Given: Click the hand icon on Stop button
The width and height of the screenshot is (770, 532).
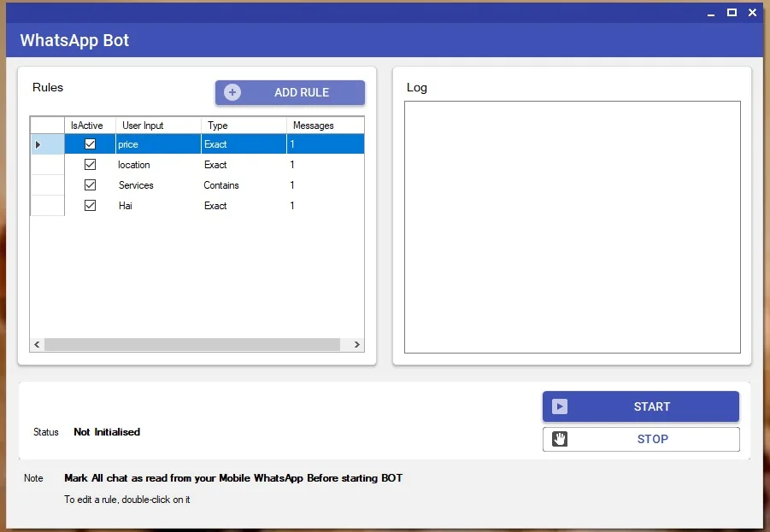Looking at the screenshot, I should [x=560, y=439].
